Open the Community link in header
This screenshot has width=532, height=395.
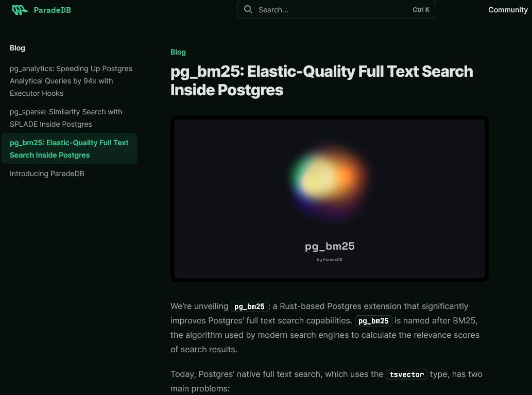coord(508,10)
